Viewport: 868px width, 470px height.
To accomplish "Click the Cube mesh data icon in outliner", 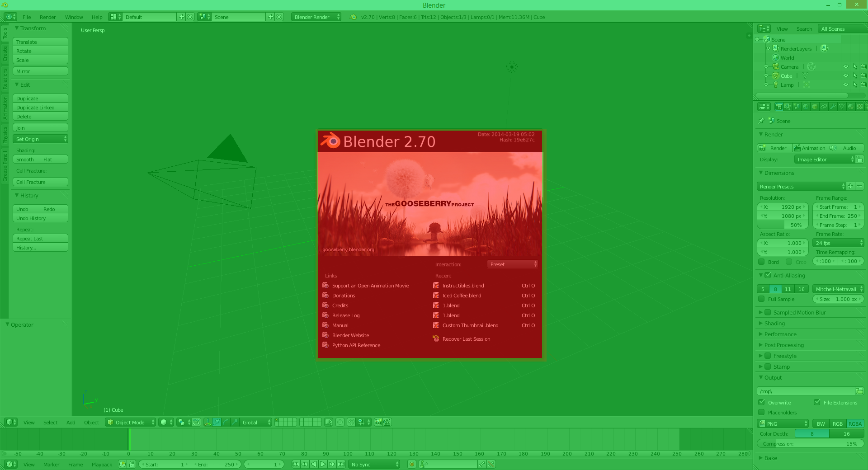I will [805, 75].
